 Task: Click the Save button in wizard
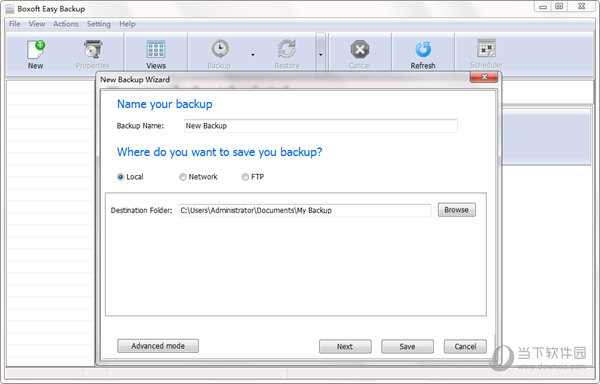408,347
